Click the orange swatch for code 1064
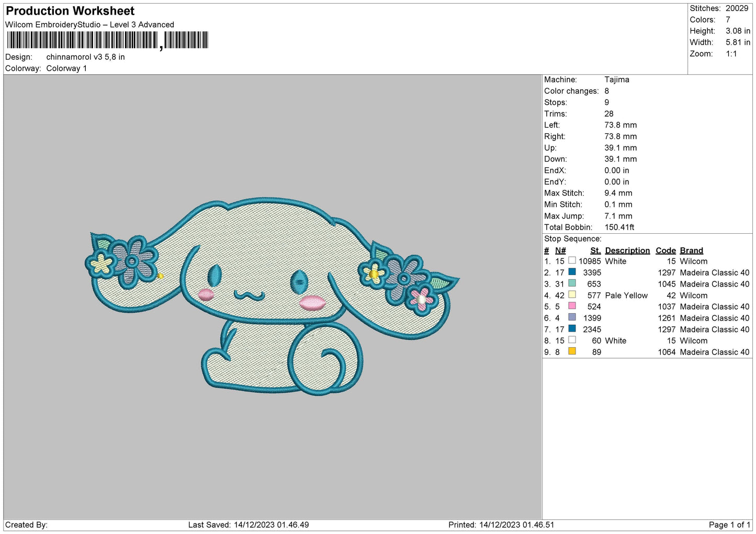Image resolution: width=756 pixels, height=534 pixels. [572, 351]
